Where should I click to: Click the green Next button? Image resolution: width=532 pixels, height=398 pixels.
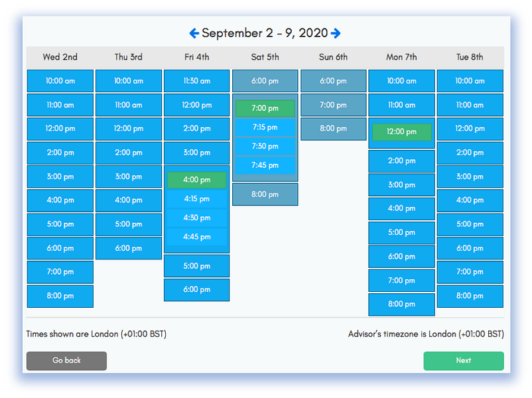coord(464,361)
